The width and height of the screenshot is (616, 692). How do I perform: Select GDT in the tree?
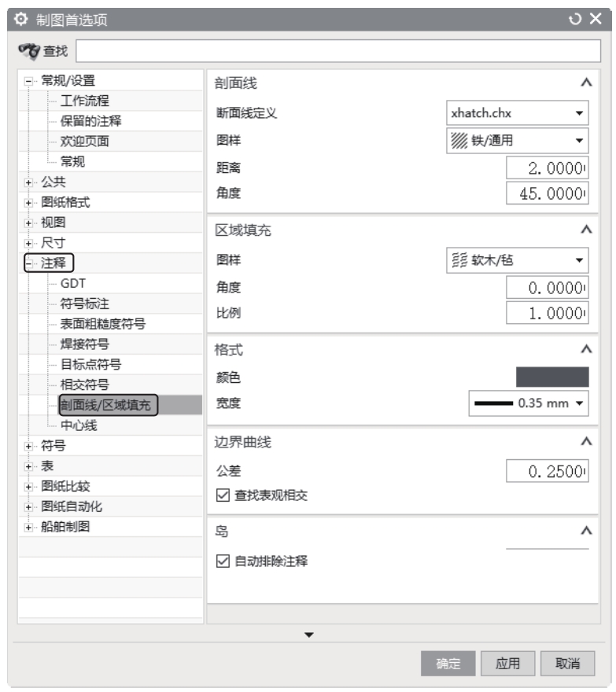pyautogui.click(x=73, y=283)
